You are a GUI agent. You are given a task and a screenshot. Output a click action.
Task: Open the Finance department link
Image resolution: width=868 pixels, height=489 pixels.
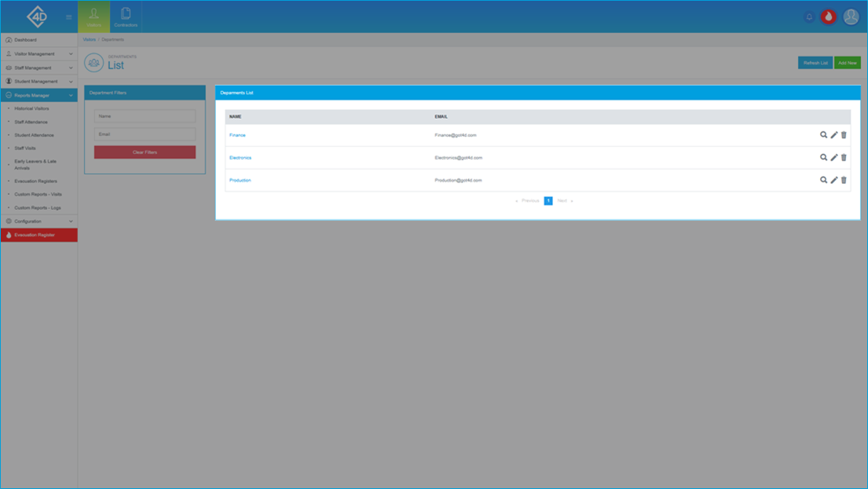tap(237, 135)
